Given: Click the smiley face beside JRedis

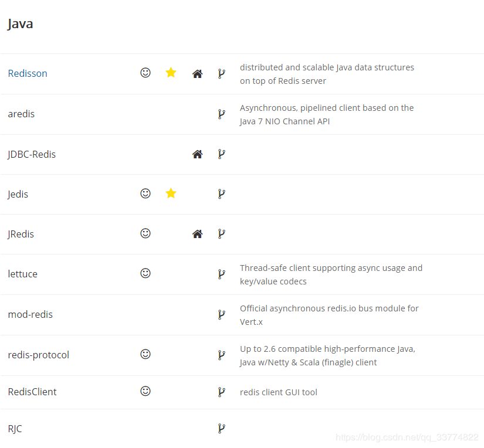Looking at the screenshot, I should click(145, 233).
